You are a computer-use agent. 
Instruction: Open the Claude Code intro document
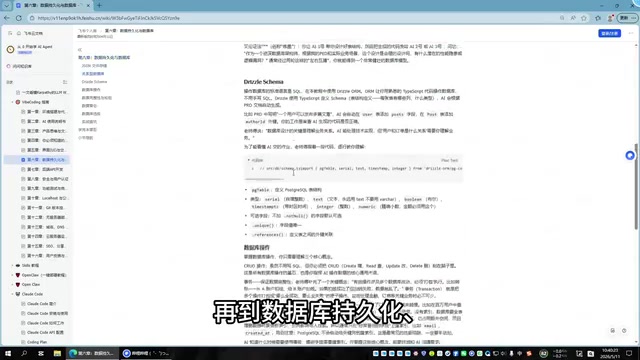[x=41, y=304]
